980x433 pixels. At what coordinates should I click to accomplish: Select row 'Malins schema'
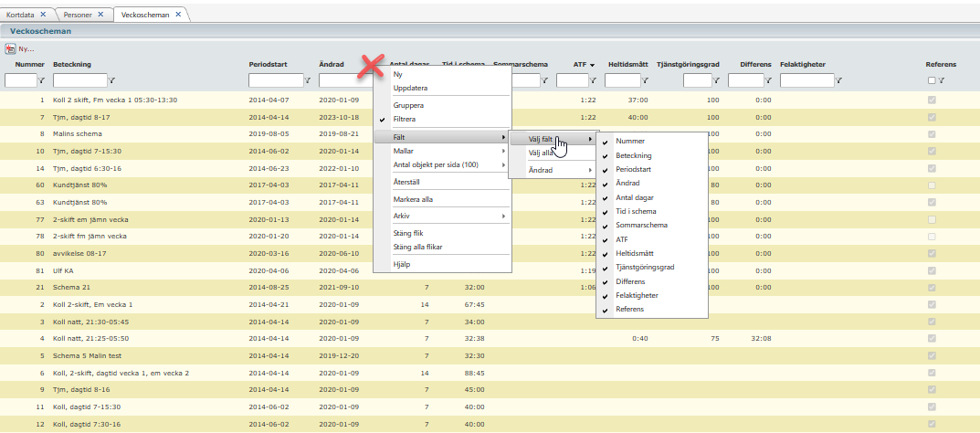[x=490, y=134]
